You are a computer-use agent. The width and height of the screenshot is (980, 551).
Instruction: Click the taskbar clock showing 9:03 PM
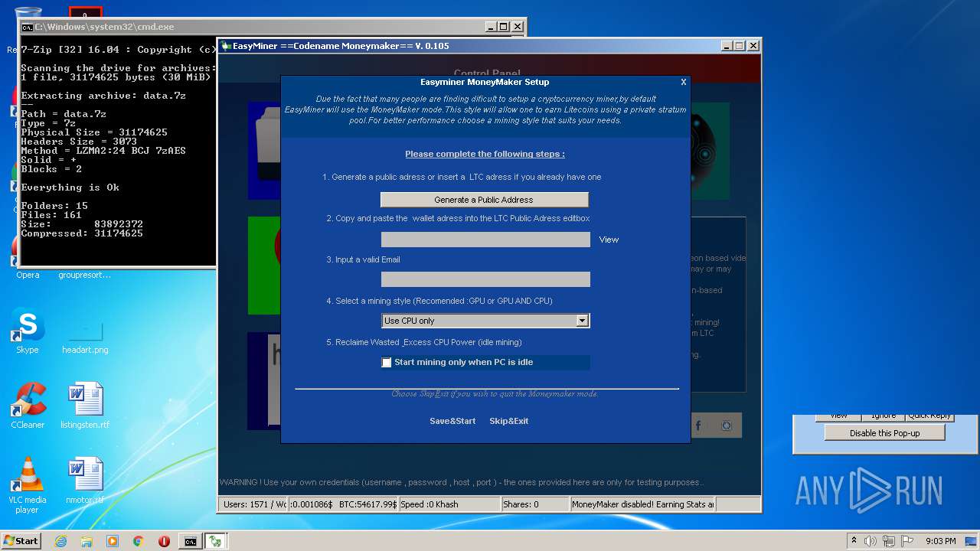click(940, 541)
